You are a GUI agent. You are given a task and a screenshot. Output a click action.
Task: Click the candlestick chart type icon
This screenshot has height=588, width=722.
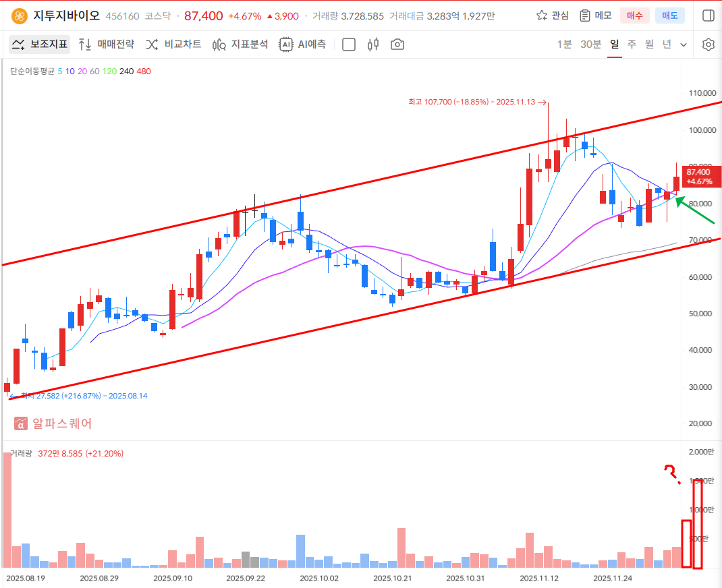click(x=373, y=45)
